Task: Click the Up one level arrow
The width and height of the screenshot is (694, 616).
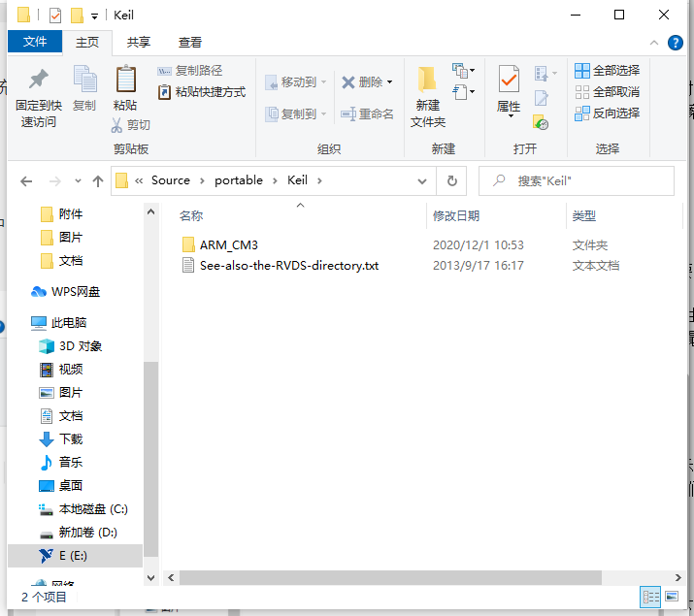Action: 98,181
